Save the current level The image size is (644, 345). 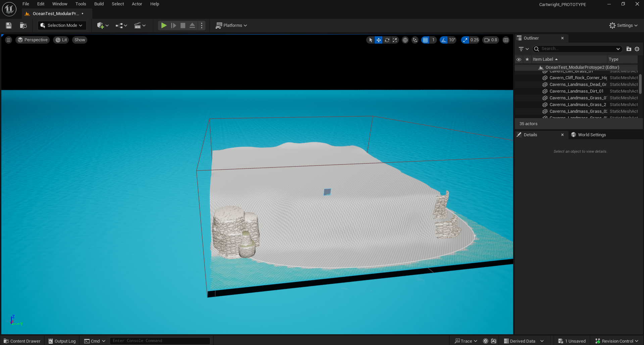[x=9, y=26]
